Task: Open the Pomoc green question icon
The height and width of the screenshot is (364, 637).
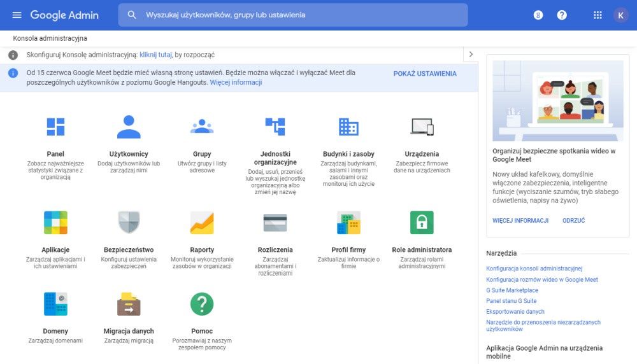Action: [202, 304]
